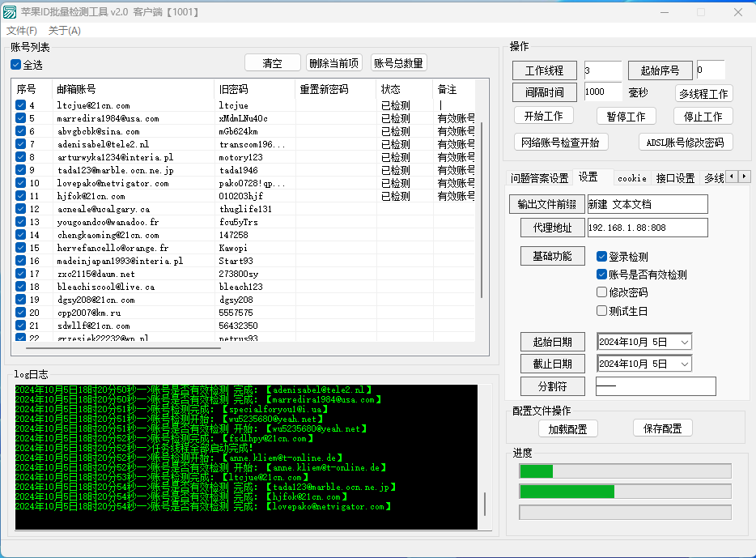Toggle the 全选 select-all checkbox
This screenshot has width=756, height=558.
(16, 65)
